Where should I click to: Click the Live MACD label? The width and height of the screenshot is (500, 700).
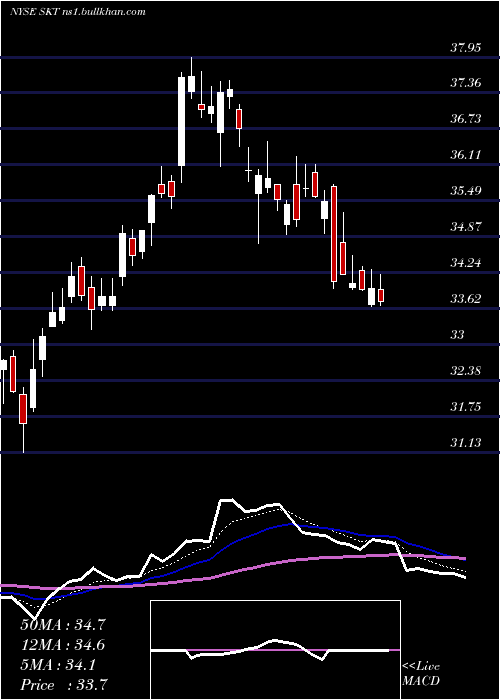pos(421,674)
